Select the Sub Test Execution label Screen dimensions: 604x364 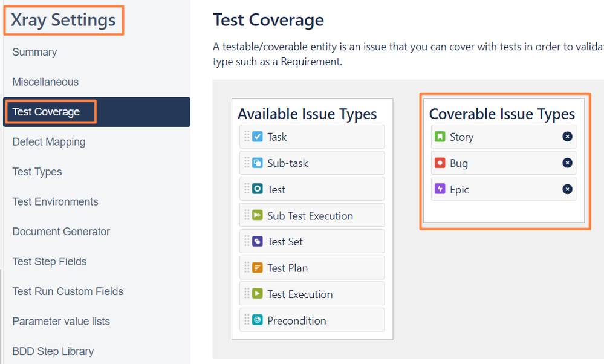(x=310, y=216)
